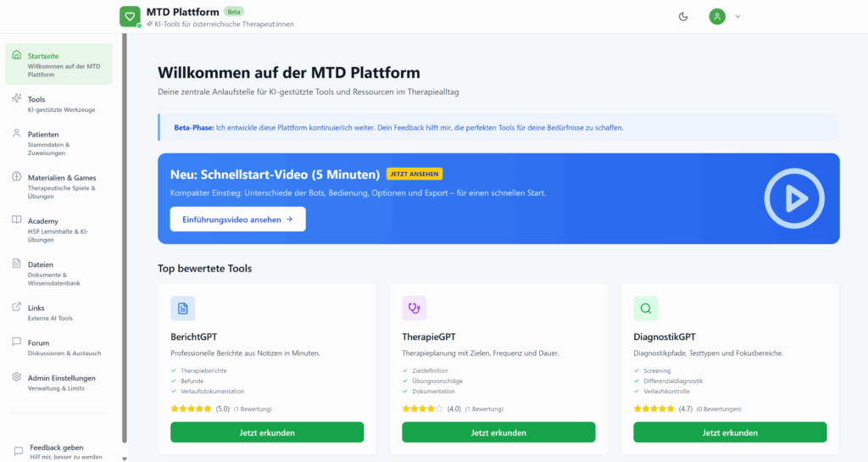Open Admin Einstellungen gear icon
868x462 pixels.
pos(17,377)
